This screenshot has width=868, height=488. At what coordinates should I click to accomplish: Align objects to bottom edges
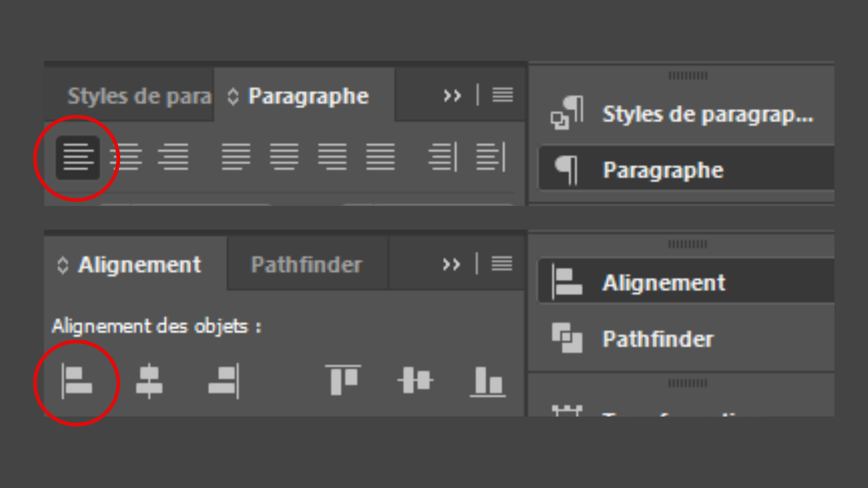(487, 382)
